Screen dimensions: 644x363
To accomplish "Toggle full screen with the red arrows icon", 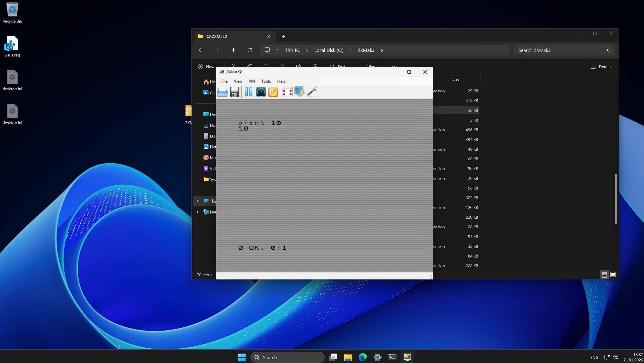I will pyautogui.click(x=287, y=92).
